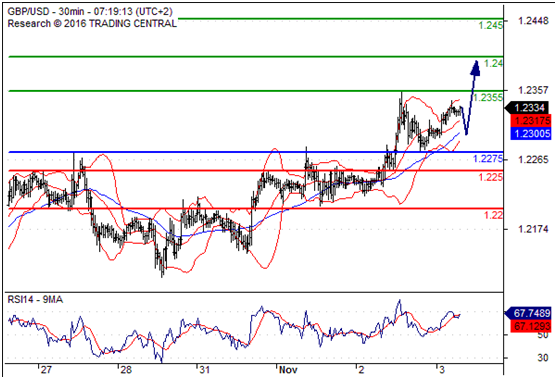Click the 1.2448 price axis label

pyautogui.click(x=533, y=21)
